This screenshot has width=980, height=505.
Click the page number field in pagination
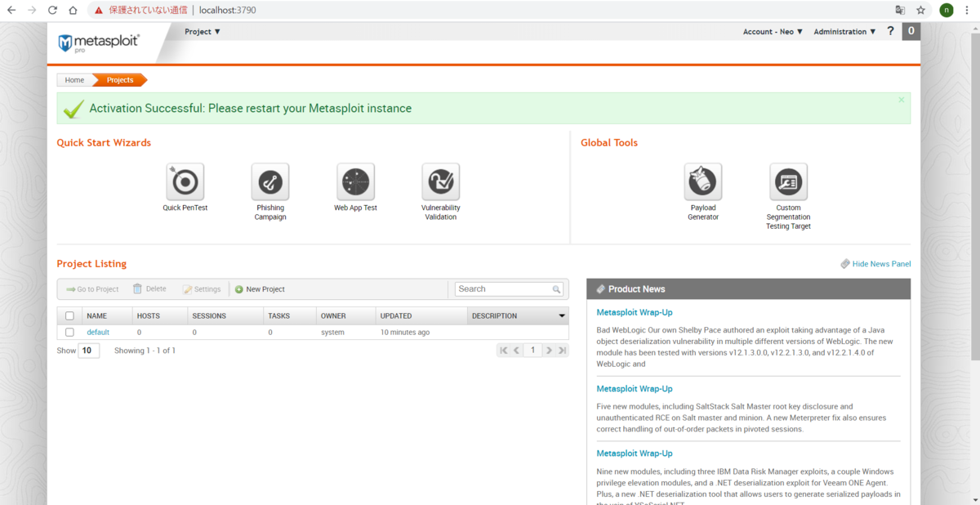(x=532, y=351)
